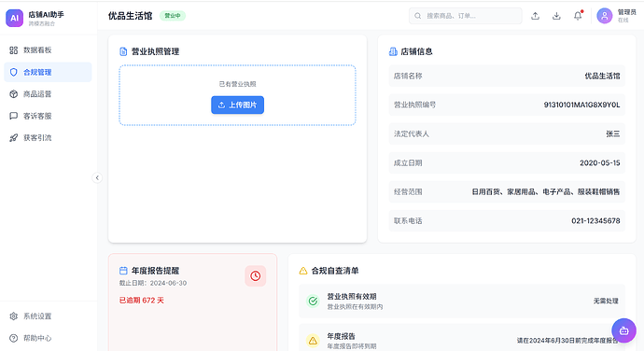Image resolution: width=644 pixels, height=351 pixels.
Task: Click the purple user avatar
Action: click(605, 16)
